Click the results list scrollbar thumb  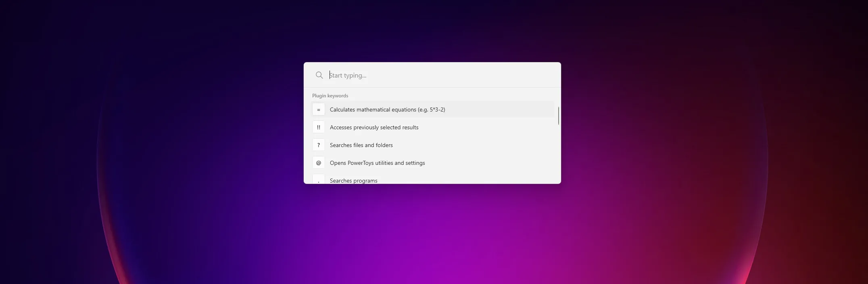(x=558, y=116)
